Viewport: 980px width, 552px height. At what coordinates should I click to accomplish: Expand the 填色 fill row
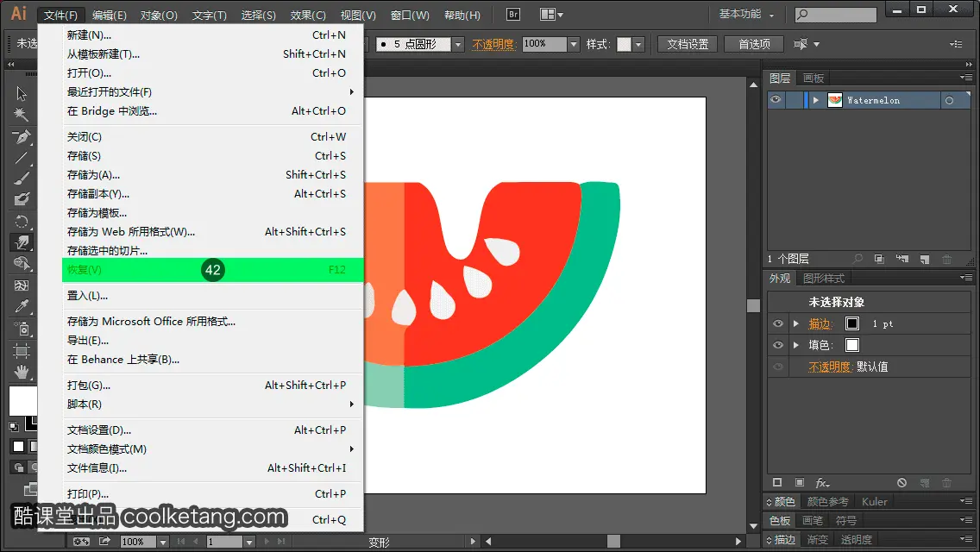point(796,345)
